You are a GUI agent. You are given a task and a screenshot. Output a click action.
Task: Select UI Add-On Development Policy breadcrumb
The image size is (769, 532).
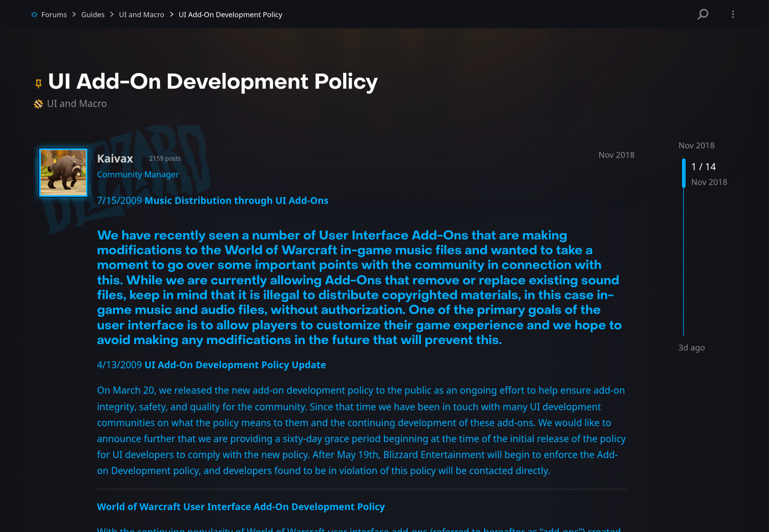click(x=230, y=15)
